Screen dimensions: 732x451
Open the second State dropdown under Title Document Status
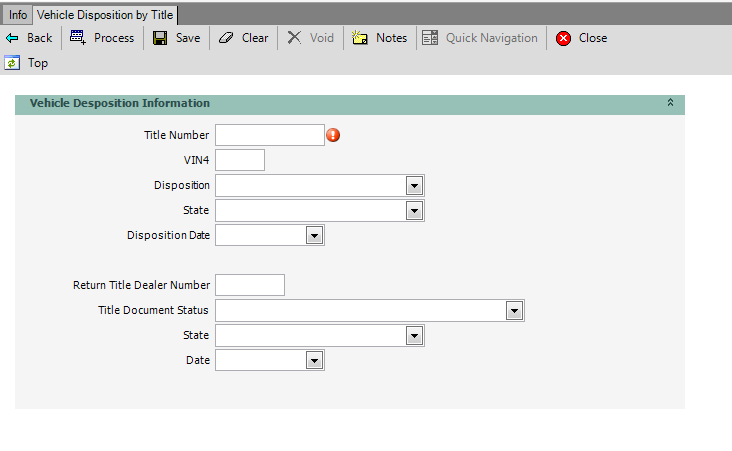(414, 335)
